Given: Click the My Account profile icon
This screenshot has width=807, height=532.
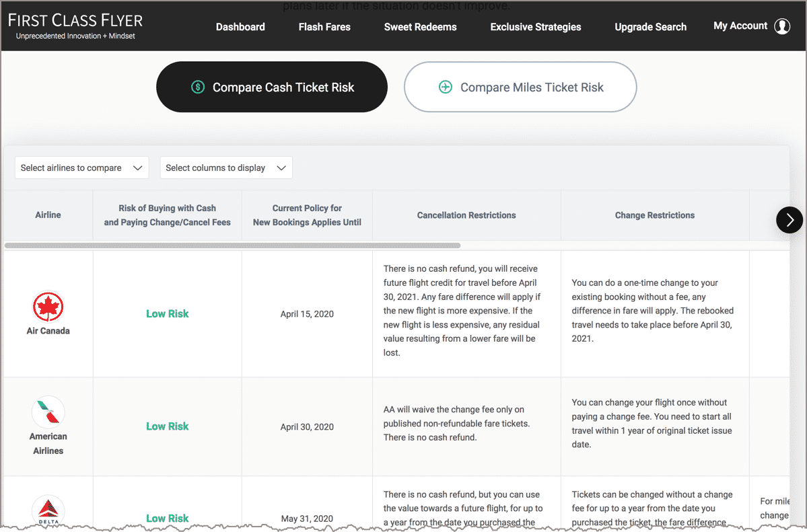Looking at the screenshot, I should pos(782,26).
